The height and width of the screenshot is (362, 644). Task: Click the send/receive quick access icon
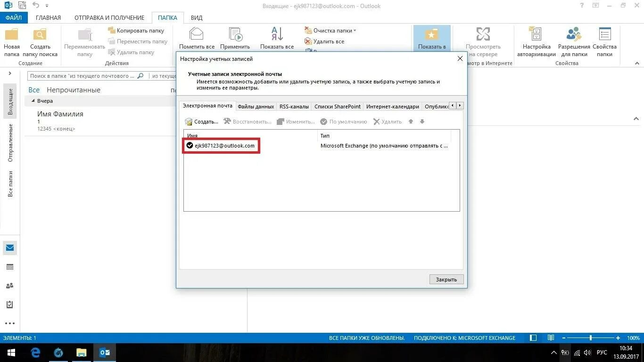click(22, 5)
